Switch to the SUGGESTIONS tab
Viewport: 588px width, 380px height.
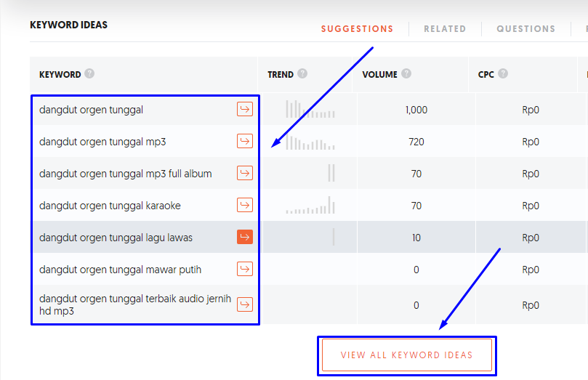tap(357, 29)
